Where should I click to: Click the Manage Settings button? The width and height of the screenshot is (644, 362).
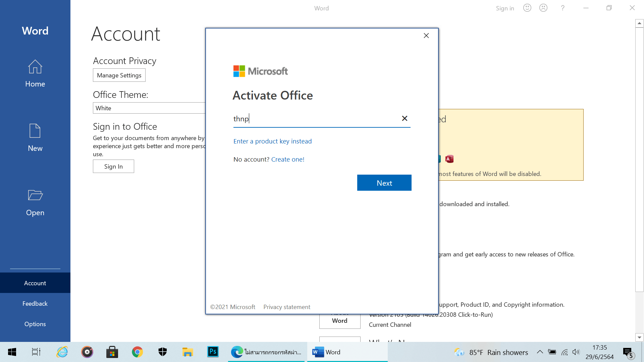tap(119, 75)
